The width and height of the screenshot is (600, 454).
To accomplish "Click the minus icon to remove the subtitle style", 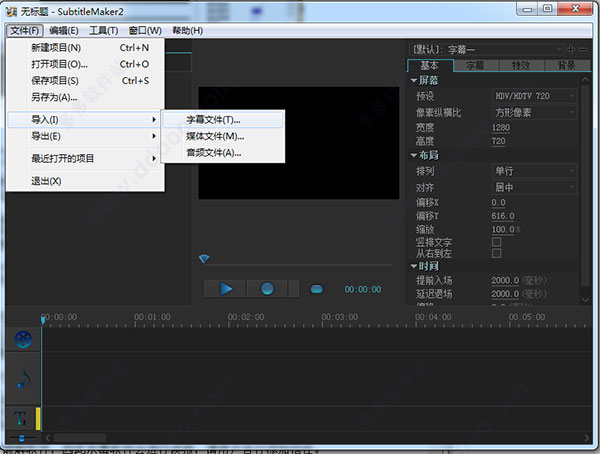I will (x=582, y=49).
